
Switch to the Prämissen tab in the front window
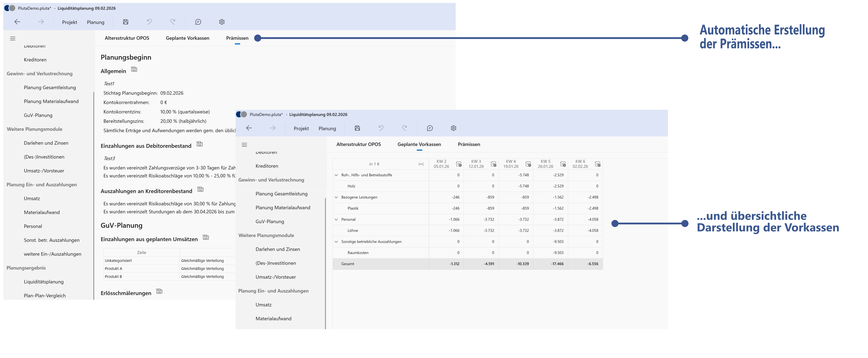[469, 144]
